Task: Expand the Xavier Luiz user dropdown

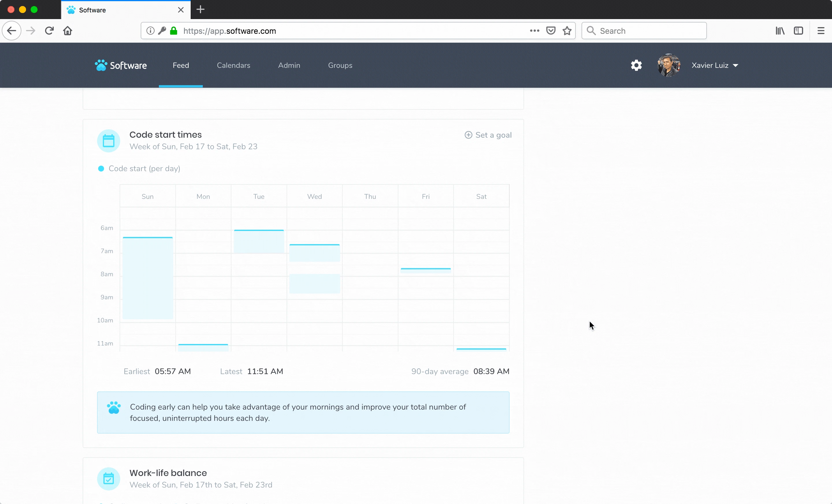Action: (714, 66)
